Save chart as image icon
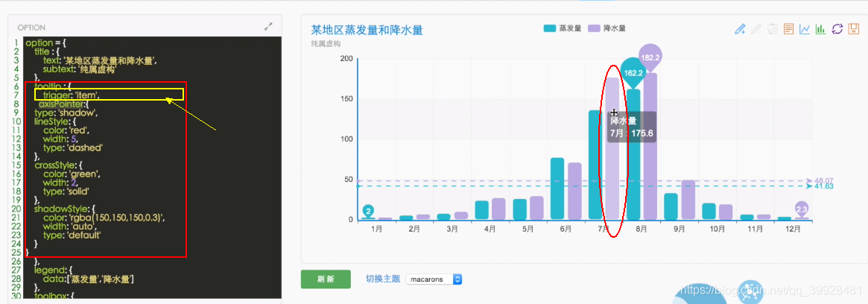868x304 pixels. pyautogui.click(x=854, y=29)
